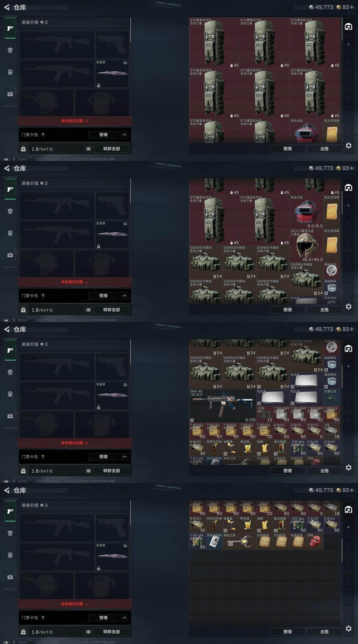358x644 pixels.
Task: Collapse 门禁卡包 with caret in bottom screenshot
Action: pyautogui.click(x=125, y=618)
